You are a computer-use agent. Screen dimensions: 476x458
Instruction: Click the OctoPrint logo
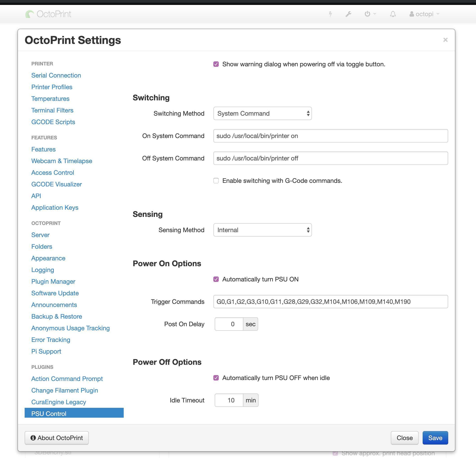[48, 14]
